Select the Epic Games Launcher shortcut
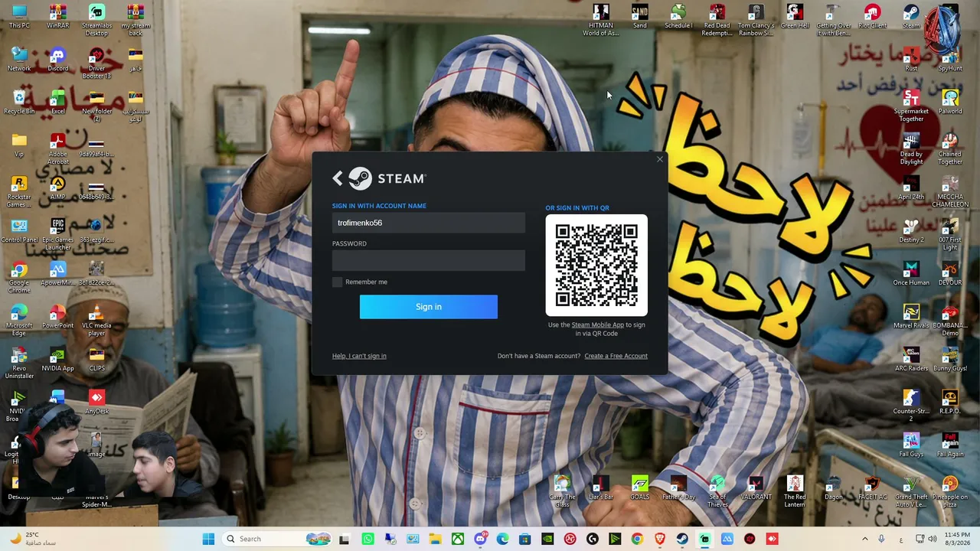This screenshot has width=980, height=551. click(x=57, y=234)
